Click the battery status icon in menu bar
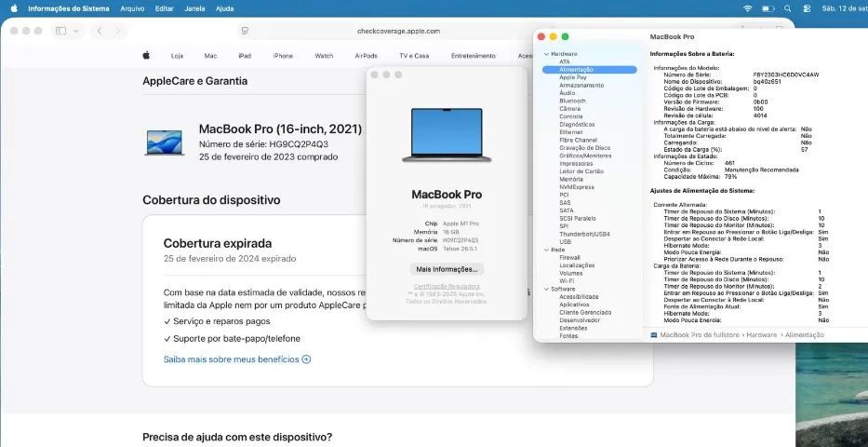This screenshot has height=447, width=868. click(768, 9)
